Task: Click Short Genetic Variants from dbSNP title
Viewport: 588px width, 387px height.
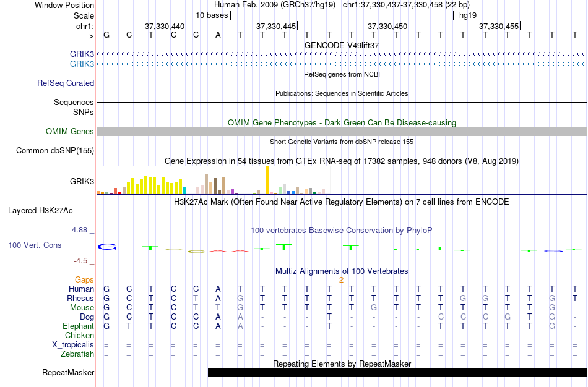Action: (342, 142)
